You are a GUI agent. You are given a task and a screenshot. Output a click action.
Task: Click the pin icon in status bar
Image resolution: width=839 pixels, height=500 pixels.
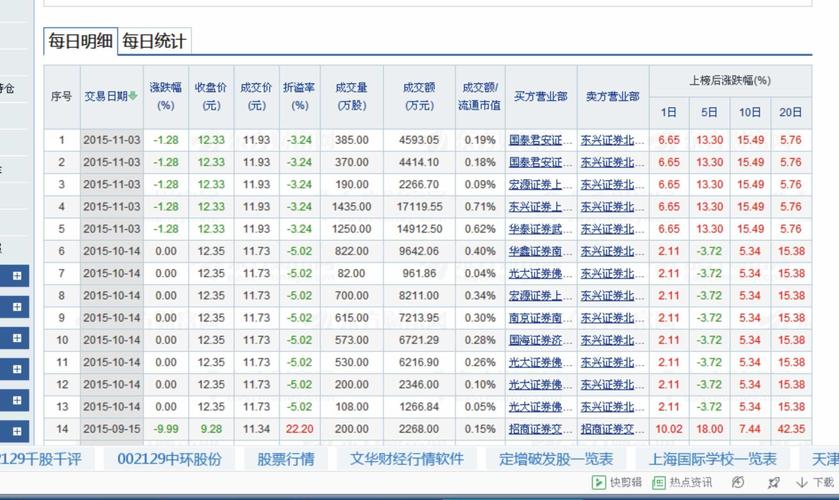773,483
